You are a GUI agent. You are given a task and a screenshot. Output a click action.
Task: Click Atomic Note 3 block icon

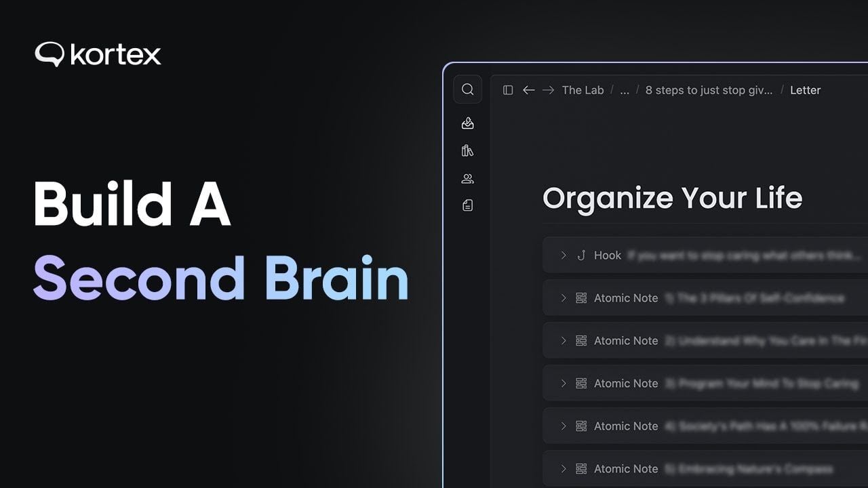pos(581,383)
